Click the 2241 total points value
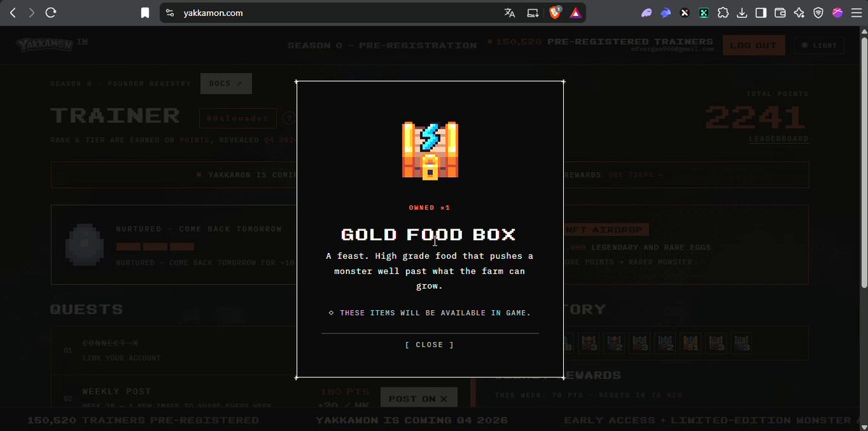This screenshot has width=868, height=431. [757, 117]
